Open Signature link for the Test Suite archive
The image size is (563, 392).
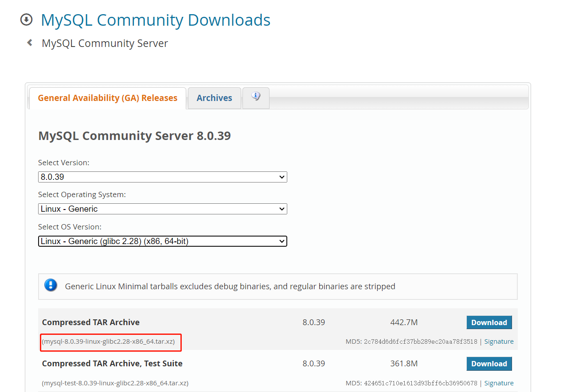pyautogui.click(x=499, y=383)
